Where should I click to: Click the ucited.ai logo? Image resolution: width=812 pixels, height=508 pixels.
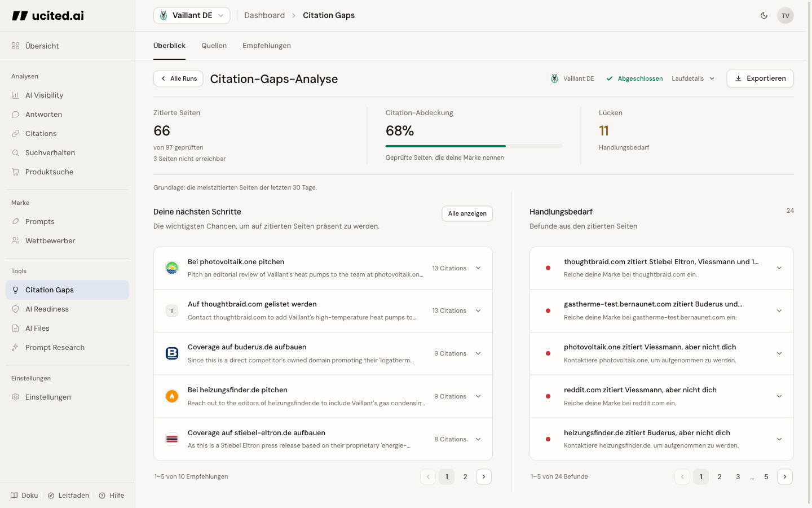click(x=48, y=16)
